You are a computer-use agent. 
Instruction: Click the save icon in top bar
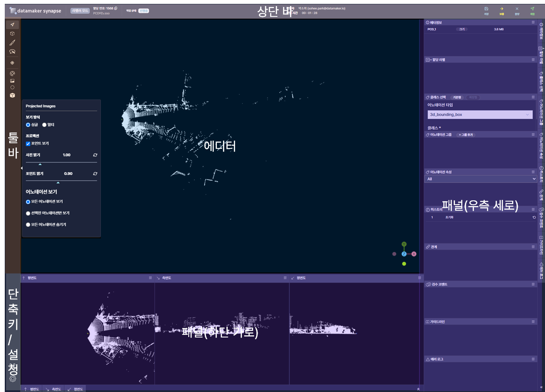coord(486,9)
